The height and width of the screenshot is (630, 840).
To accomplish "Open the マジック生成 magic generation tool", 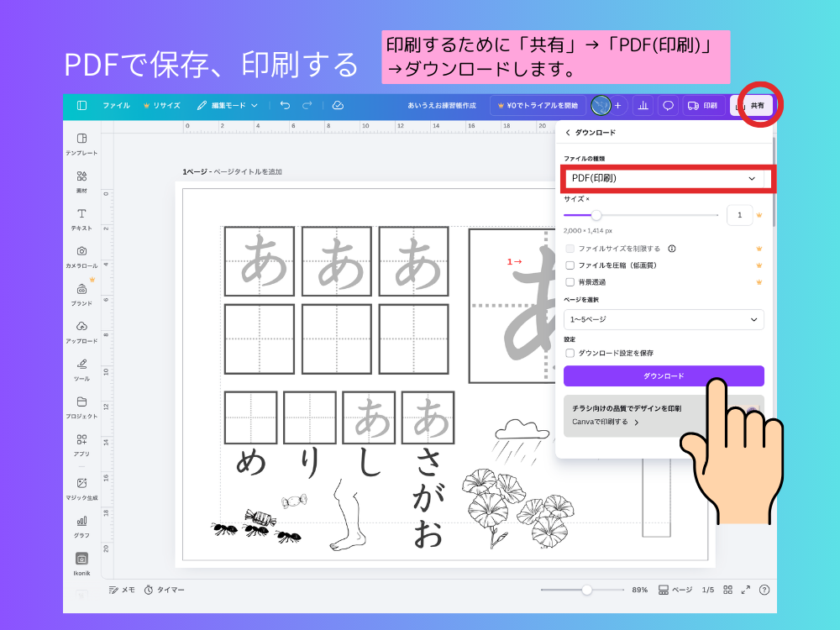I will click(x=81, y=487).
